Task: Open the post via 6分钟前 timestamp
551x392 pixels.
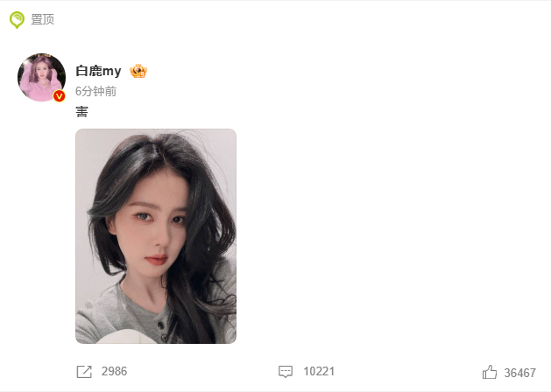Action: pyautogui.click(x=95, y=91)
